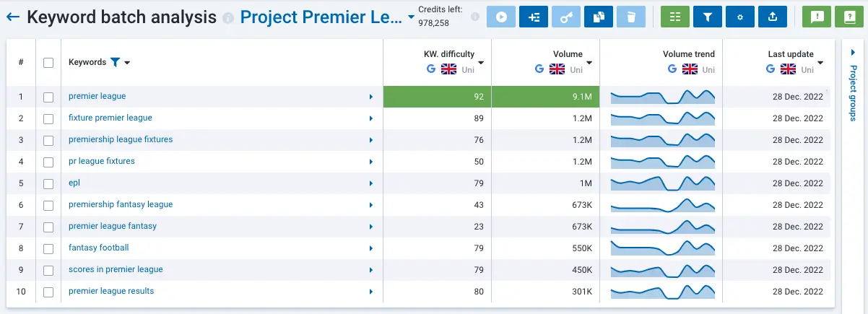Check the box for 'premier league' row

[x=48, y=97]
